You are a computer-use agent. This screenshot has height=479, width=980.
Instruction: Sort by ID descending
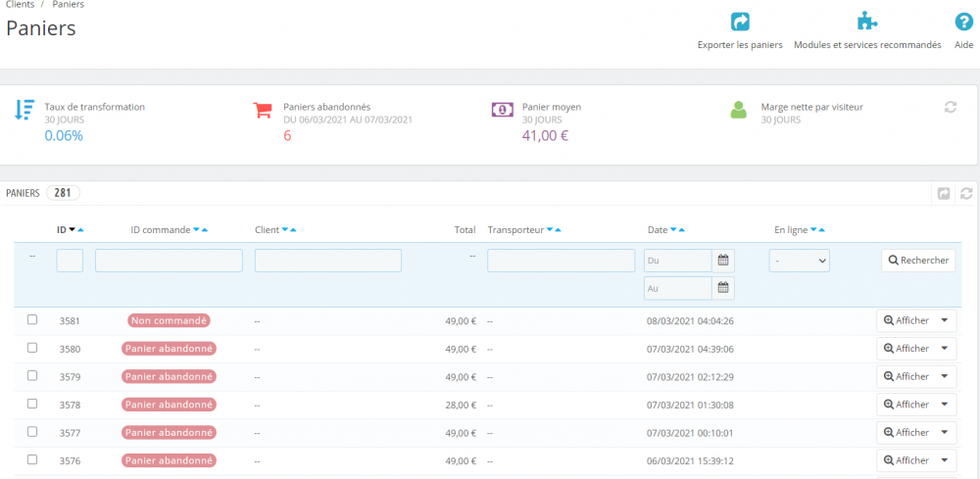72,230
